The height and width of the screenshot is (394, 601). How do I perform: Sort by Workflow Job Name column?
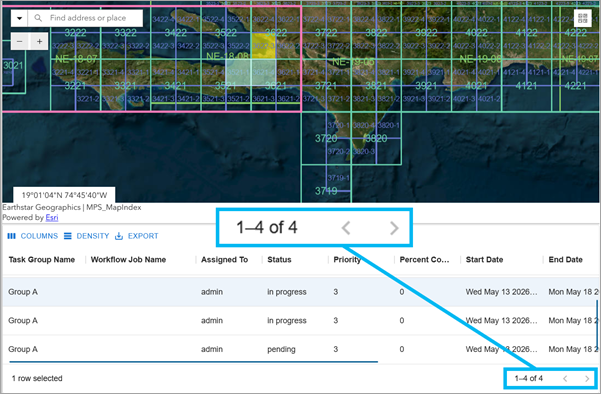(x=128, y=260)
